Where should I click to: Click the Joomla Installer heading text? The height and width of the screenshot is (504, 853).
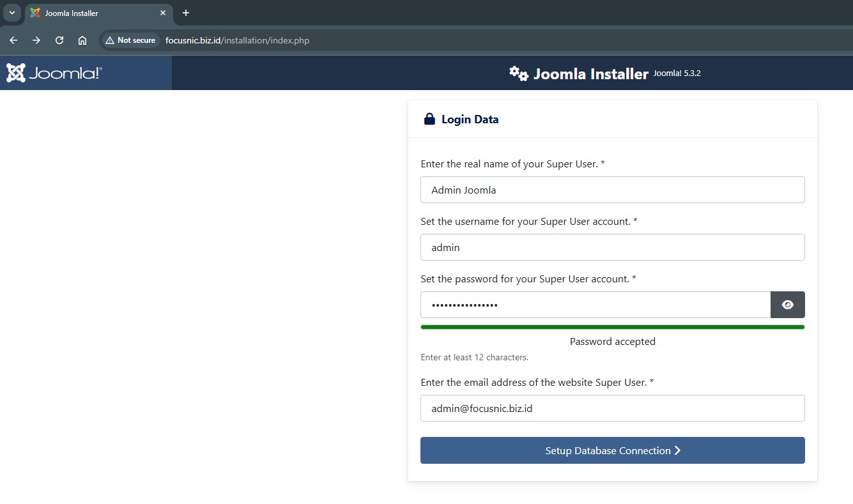(x=590, y=73)
